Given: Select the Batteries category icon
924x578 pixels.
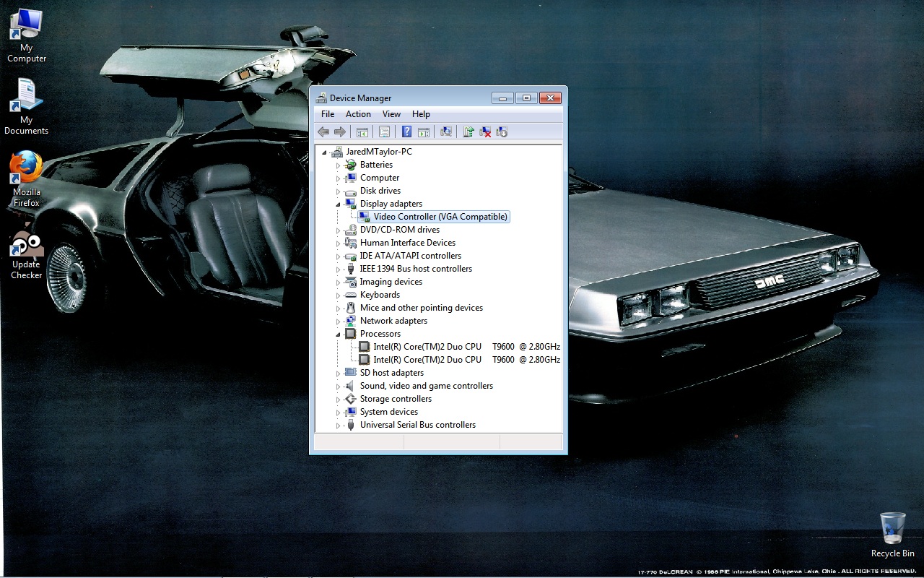Looking at the screenshot, I should coord(351,165).
